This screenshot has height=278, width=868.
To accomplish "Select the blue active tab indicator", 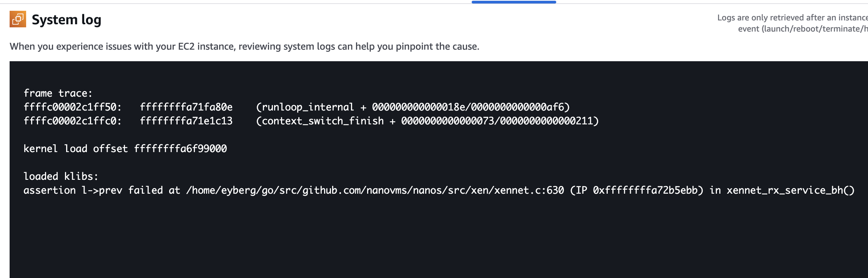I will coord(514,2).
